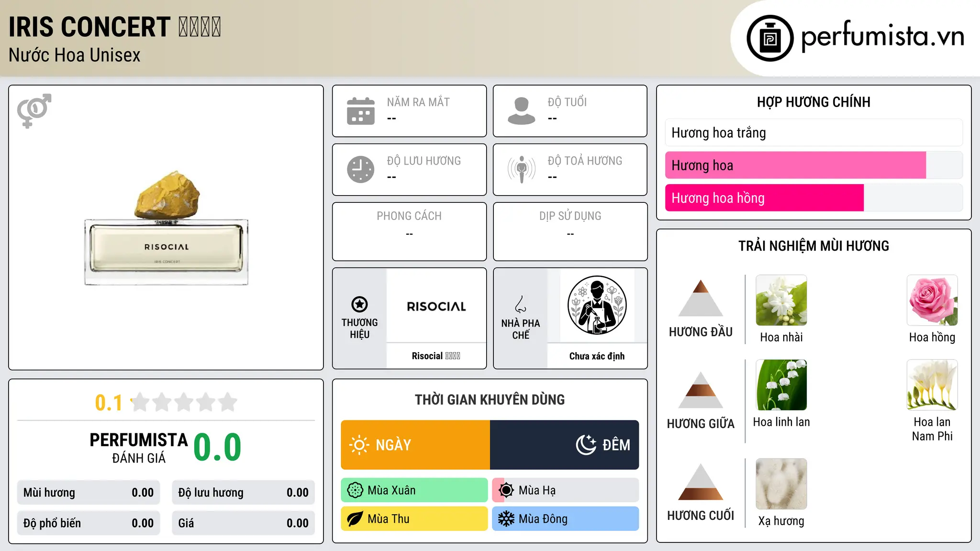Click the Năm ra mắt label
This screenshot has height=551, width=980.
418,102
